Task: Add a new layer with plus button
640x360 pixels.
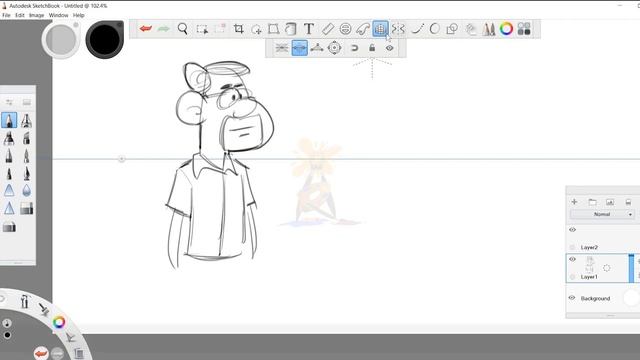Action: [574, 202]
